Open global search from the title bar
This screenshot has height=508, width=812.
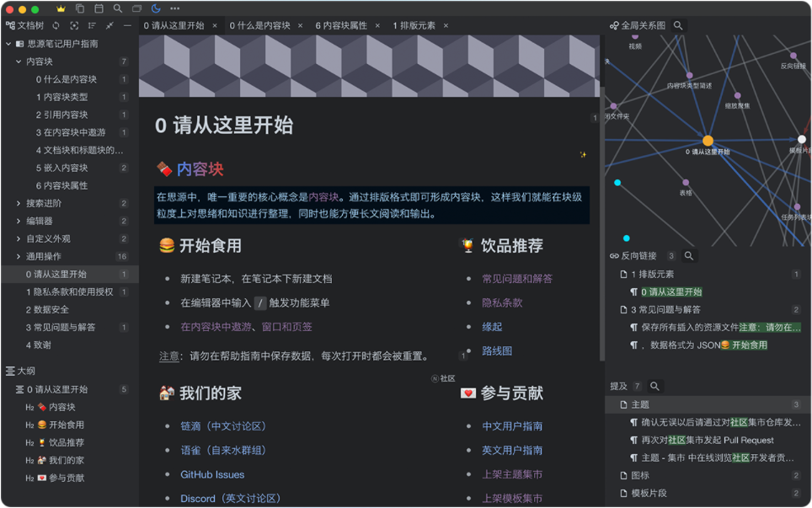point(116,8)
